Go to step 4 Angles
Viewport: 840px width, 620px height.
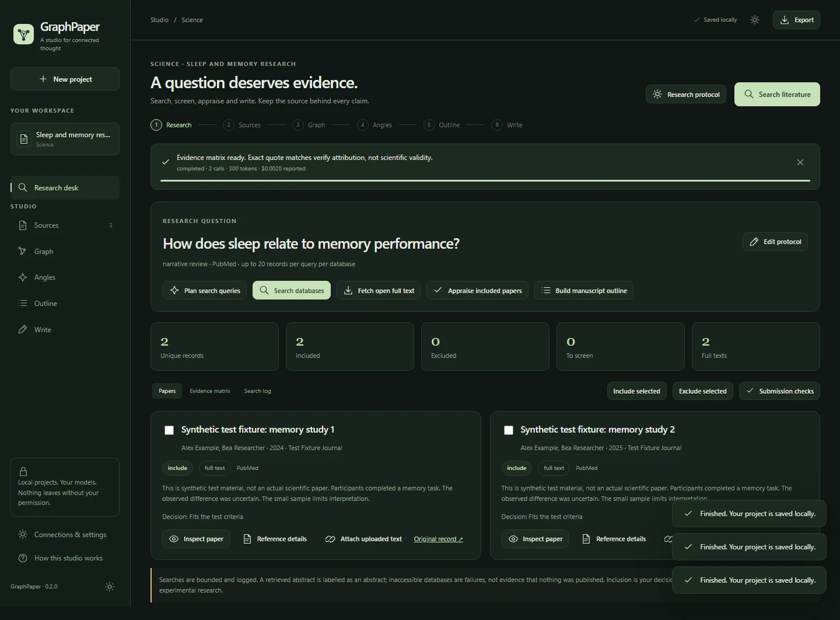coord(374,125)
